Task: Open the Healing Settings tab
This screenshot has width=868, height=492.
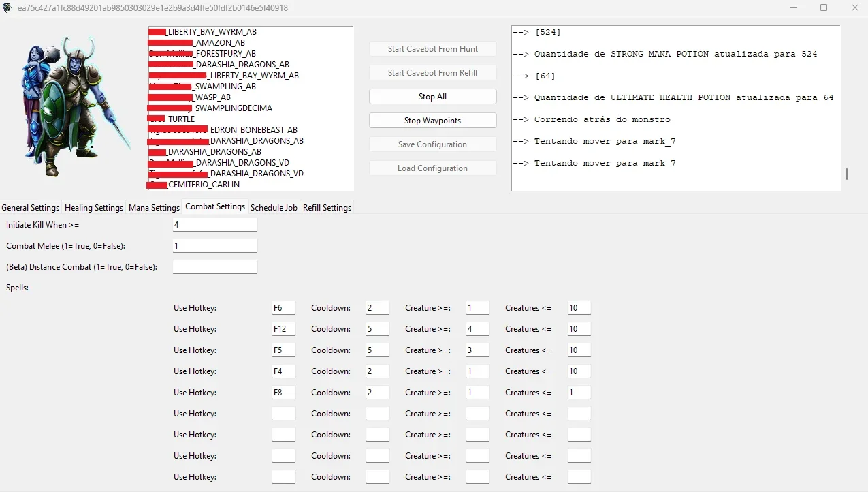Action: pyautogui.click(x=94, y=208)
